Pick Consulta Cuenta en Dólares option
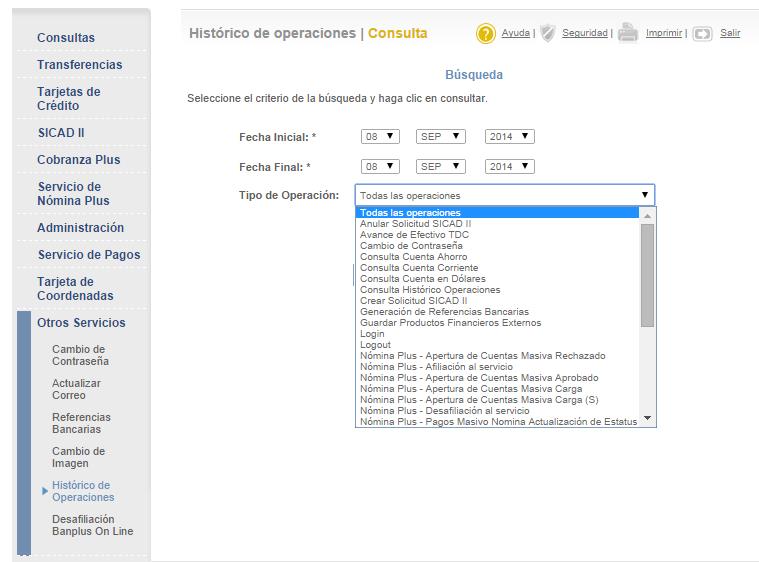Screen dimensions: 759x562 click(497, 279)
